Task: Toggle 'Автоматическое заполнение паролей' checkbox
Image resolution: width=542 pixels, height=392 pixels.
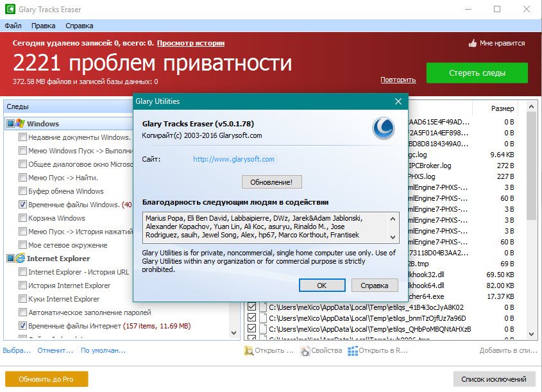Action: (x=22, y=312)
